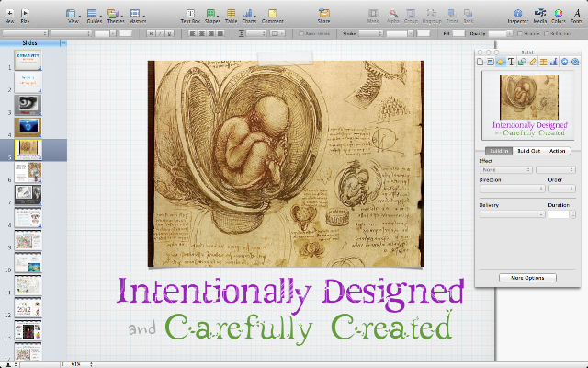Click the Fill color well
Image resolution: width=588 pixels, height=368 pixels.
point(458,34)
